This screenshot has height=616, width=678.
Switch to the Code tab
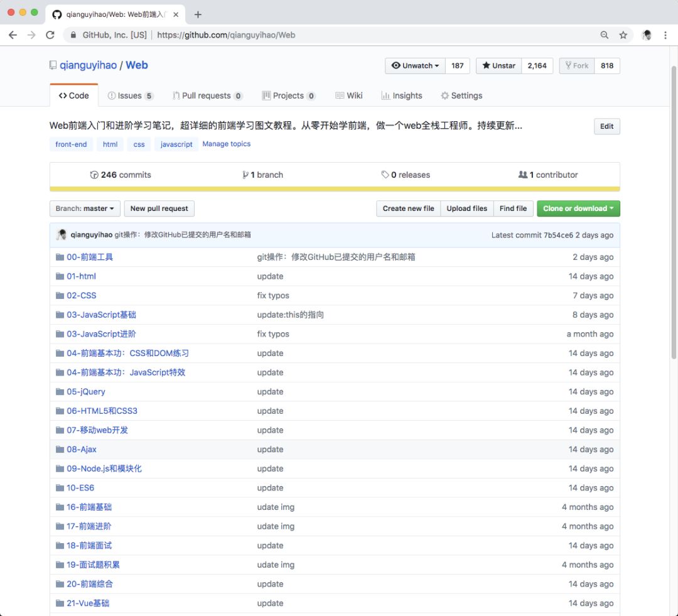(x=74, y=95)
